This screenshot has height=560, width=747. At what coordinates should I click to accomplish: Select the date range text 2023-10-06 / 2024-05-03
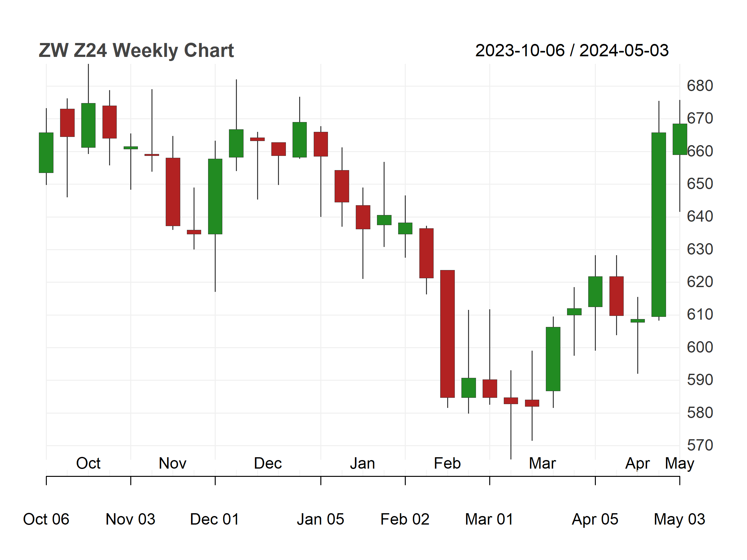tap(572, 51)
